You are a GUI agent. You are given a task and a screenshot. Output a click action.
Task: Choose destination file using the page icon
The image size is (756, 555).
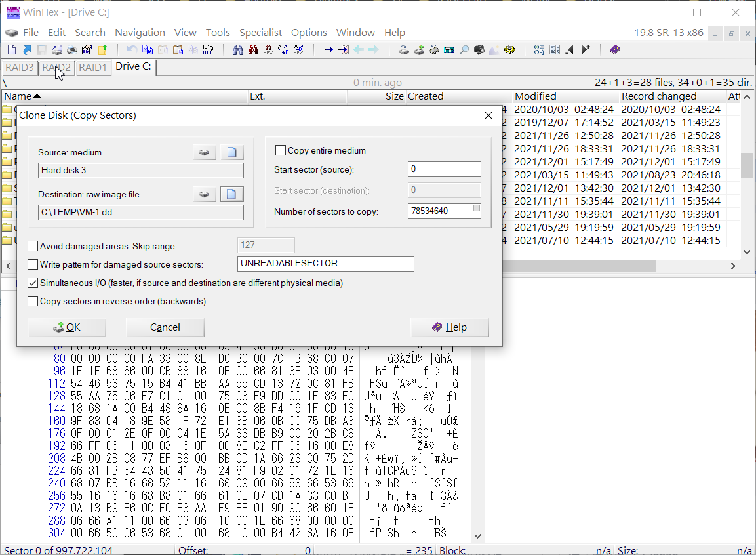pos(232,194)
